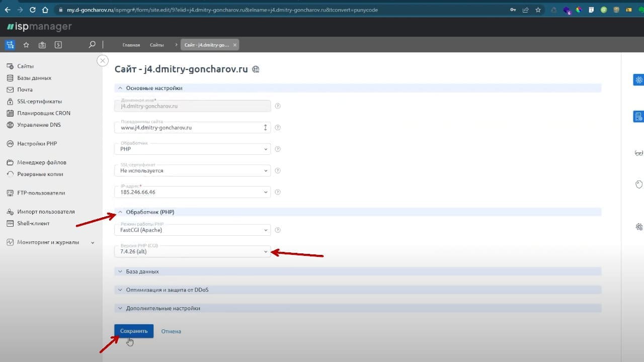Open the SSL-сертификат dropdown
644x362 pixels.
tap(192, 170)
